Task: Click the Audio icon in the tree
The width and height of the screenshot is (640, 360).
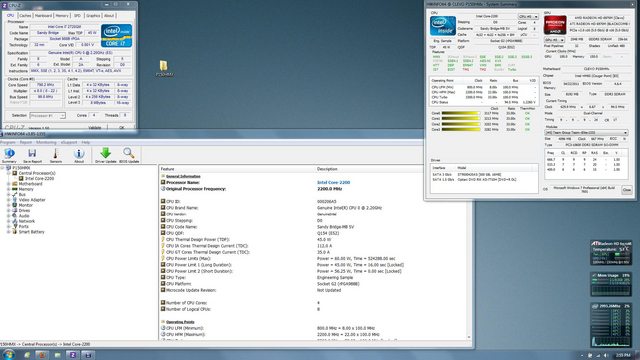Action: (x=15, y=216)
